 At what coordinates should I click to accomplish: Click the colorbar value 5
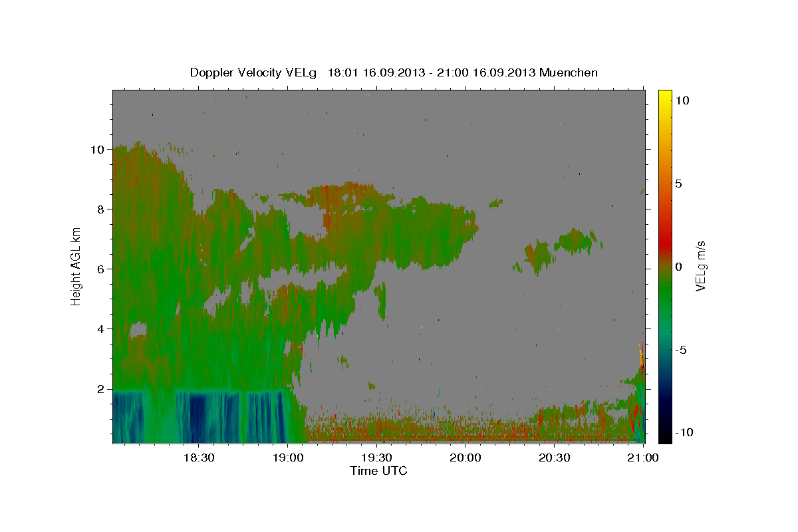pyautogui.click(x=678, y=184)
